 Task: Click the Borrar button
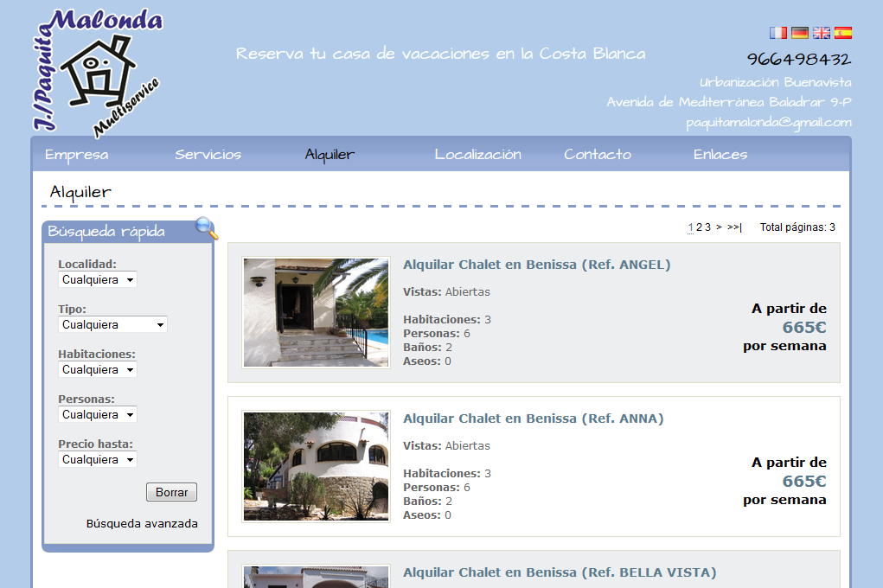click(172, 492)
